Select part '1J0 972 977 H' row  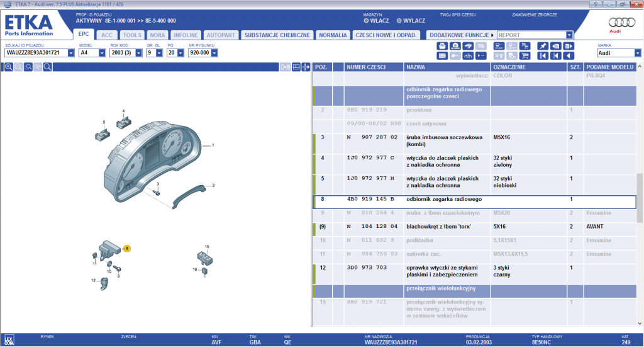(x=474, y=185)
